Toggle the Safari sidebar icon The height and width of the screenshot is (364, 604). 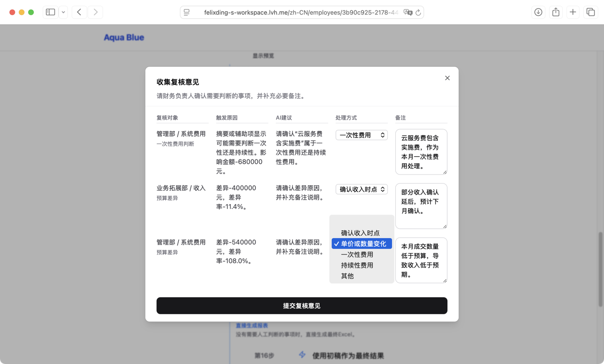pos(51,12)
